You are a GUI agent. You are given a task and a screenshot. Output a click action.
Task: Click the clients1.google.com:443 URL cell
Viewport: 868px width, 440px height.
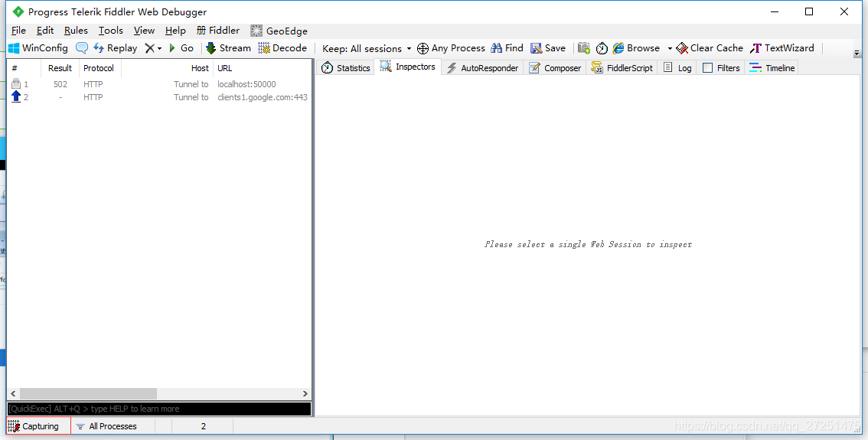[263, 97]
